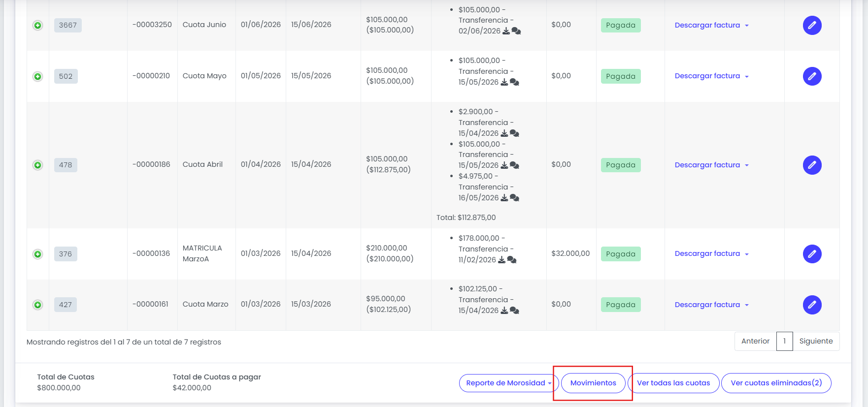Open Descargar factura dropdown for Cuota Marzo
Image resolution: width=868 pixels, height=407 pixels.
point(711,305)
